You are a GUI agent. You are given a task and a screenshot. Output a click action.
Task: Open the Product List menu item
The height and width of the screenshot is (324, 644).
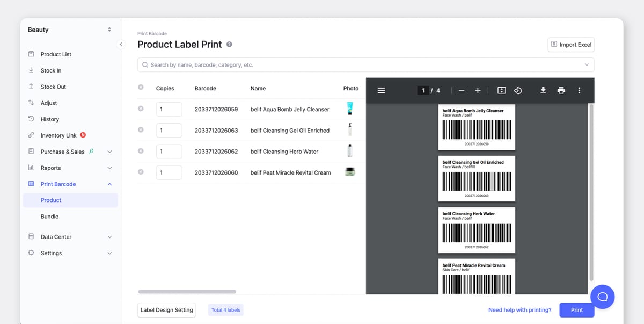pyautogui.click(x=55, y=54)
